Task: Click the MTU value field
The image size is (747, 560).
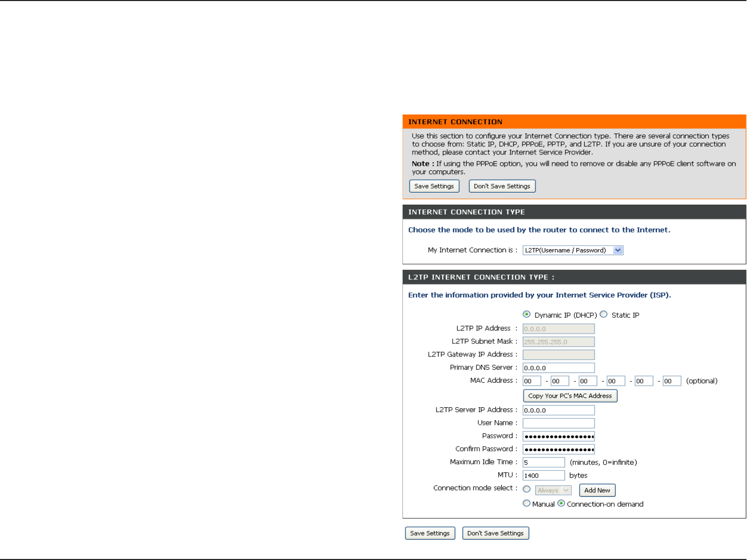Action: click(x=544, y=475)
